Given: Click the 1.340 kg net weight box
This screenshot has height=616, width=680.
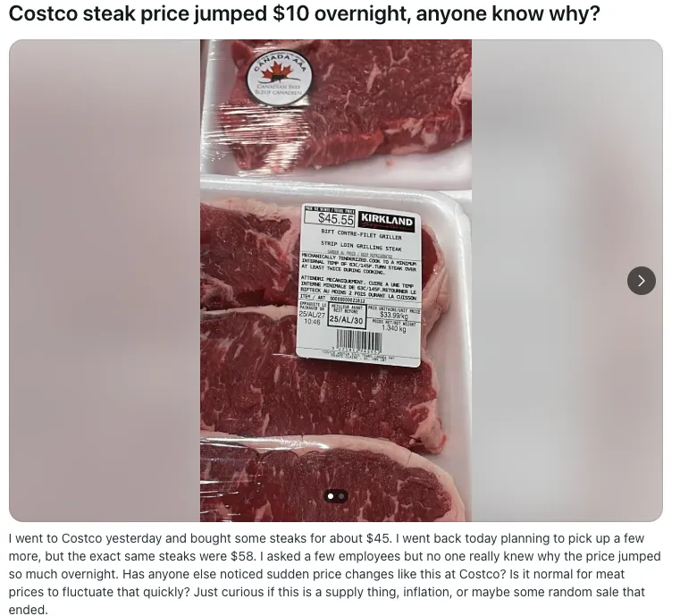Looking at the screenshot, I should 392,326.
